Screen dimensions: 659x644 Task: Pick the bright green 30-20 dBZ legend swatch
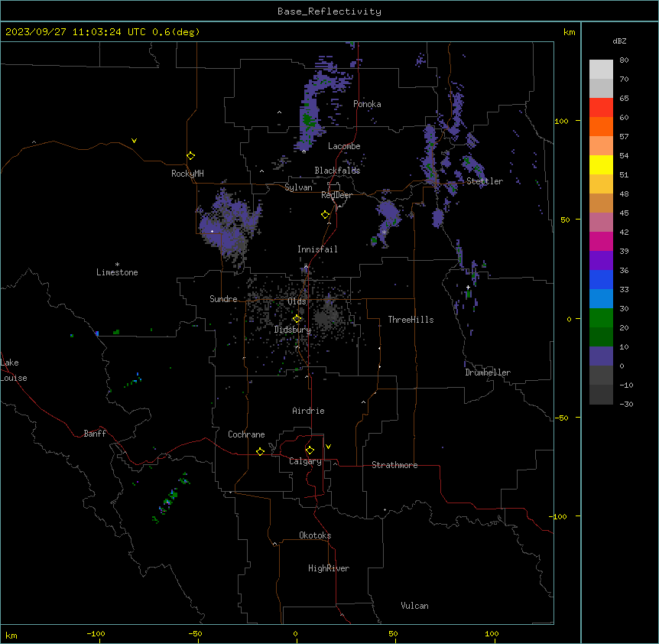(601, 318)
